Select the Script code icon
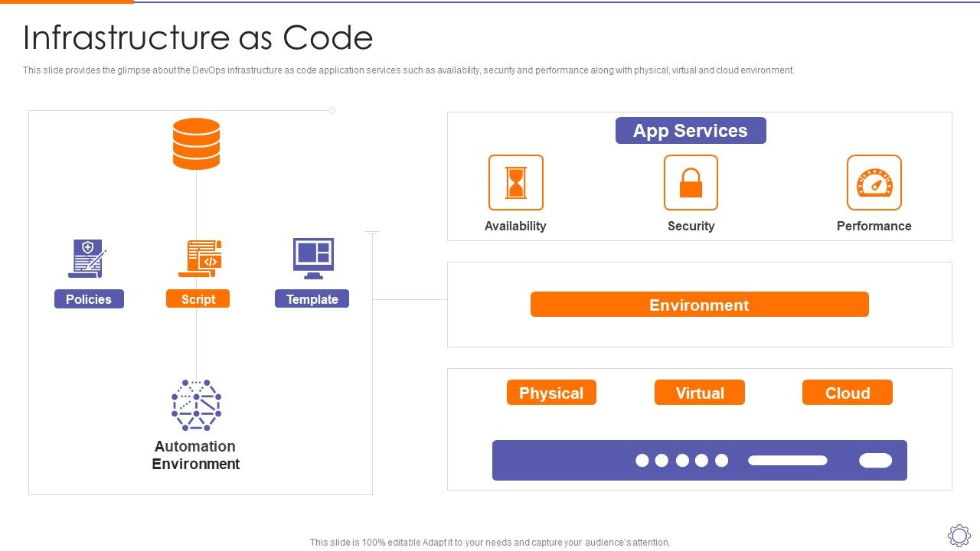 pos(200,258)
